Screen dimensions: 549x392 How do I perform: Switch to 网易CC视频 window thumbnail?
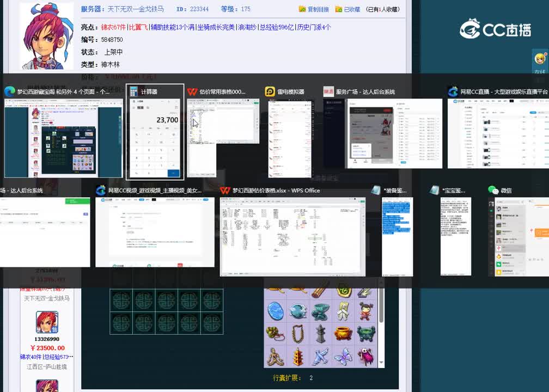tap(155, 232)
